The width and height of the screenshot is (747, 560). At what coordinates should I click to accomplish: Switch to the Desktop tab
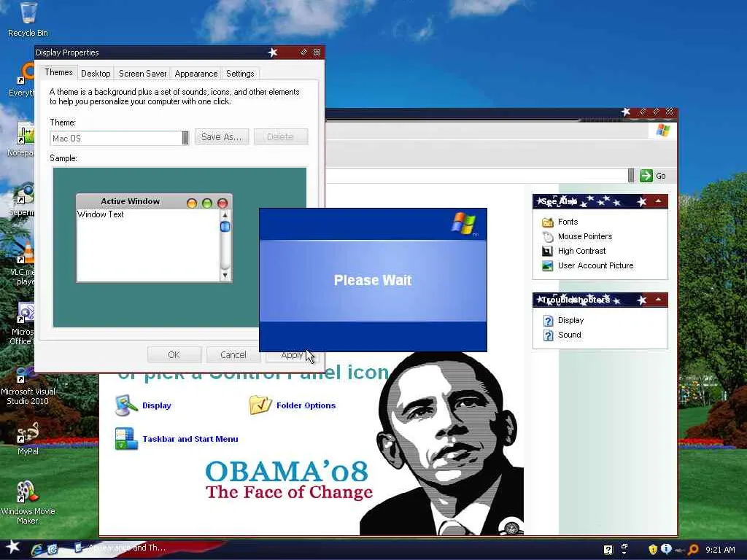point(96,74)
